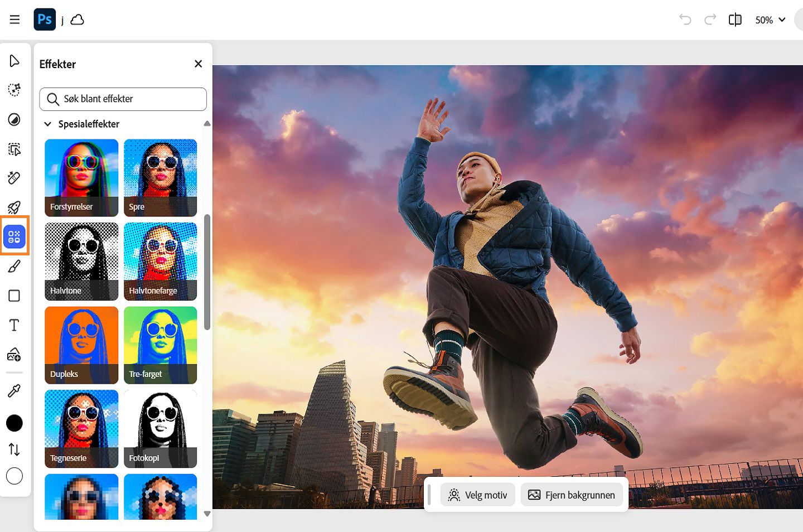Click the Velg motiv button

[478, 495]
